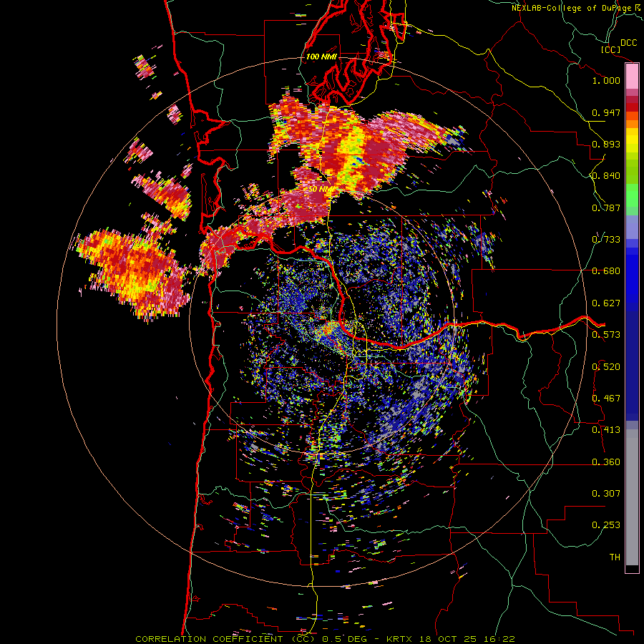Select the 0.840 scale value

click(x=606, y=176)
